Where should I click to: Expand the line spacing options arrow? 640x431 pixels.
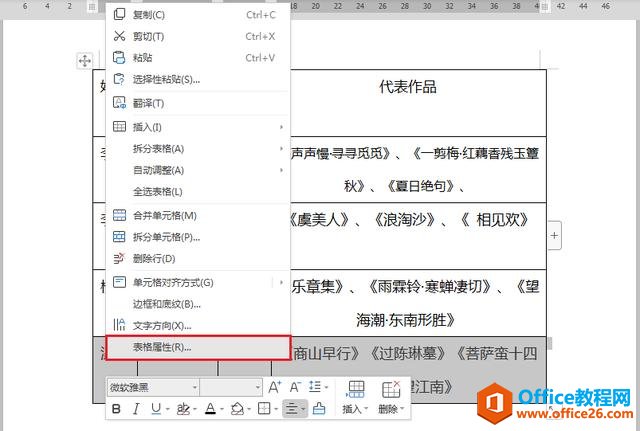327,387
